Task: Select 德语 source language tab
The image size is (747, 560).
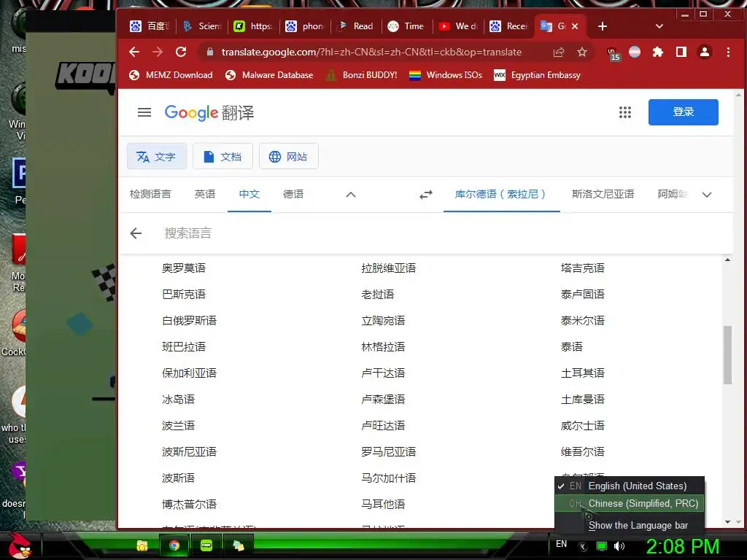Action: tap(293, 194)
